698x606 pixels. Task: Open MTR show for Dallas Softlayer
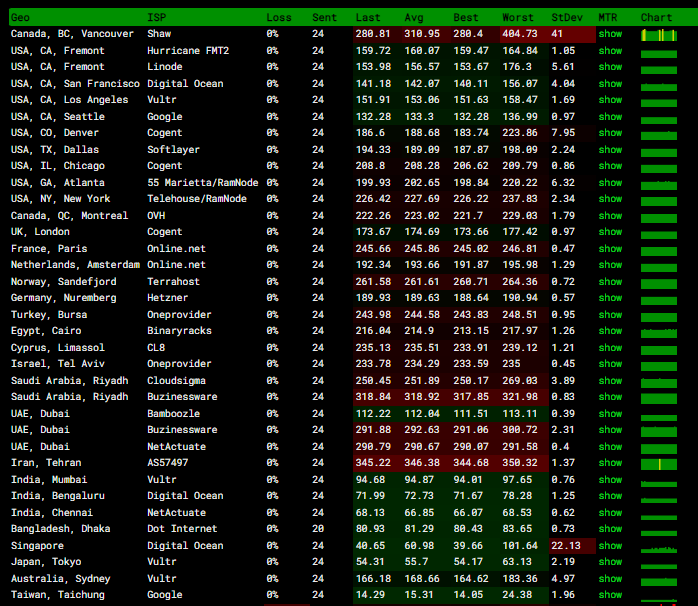[610, 150]
